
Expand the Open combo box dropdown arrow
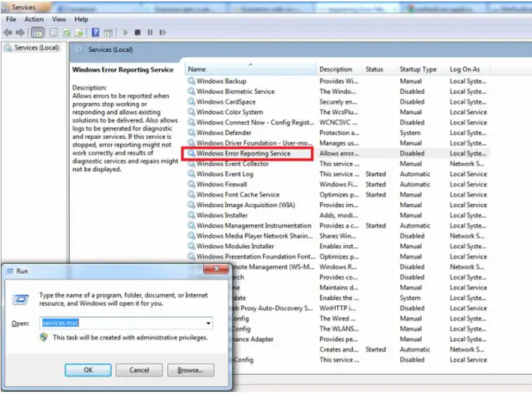(x=208, y=323)
